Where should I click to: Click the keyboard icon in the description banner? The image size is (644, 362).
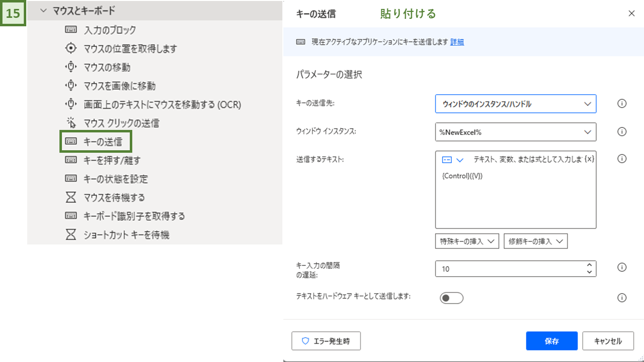pyautogui.click(x=301, y=42)
